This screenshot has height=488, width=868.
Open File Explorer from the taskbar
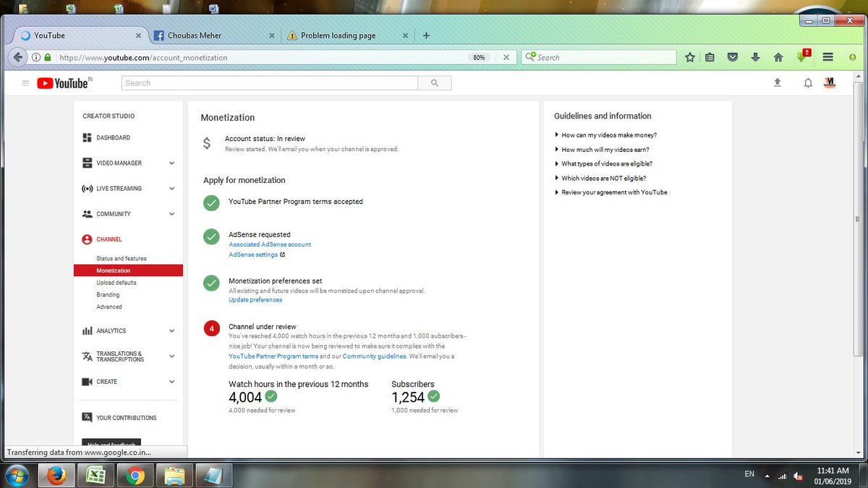174,476
